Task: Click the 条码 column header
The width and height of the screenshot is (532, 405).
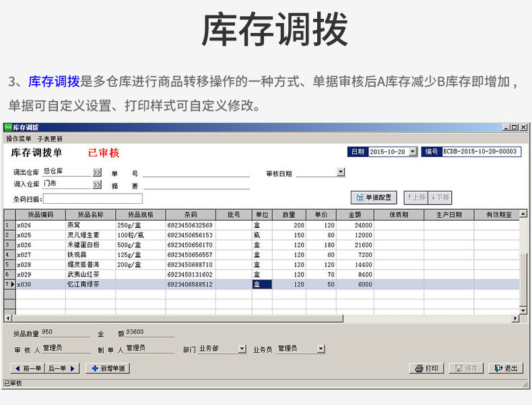Action: pos(191,215)
